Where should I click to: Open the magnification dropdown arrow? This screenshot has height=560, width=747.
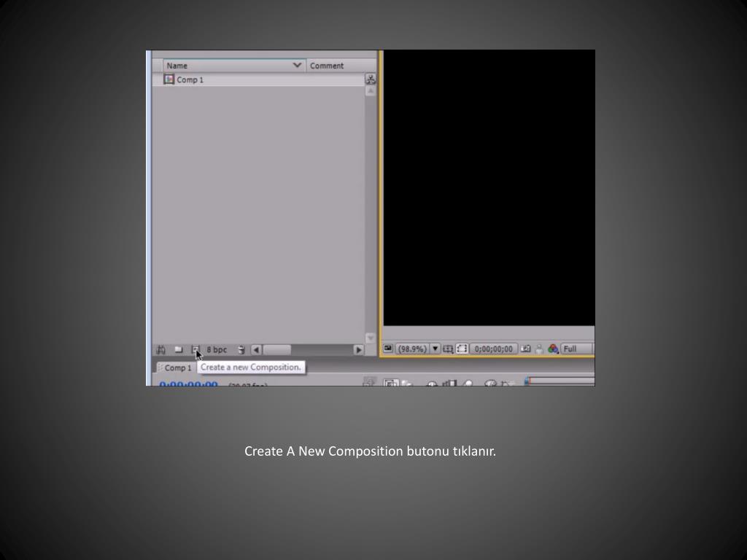[435, 349]
